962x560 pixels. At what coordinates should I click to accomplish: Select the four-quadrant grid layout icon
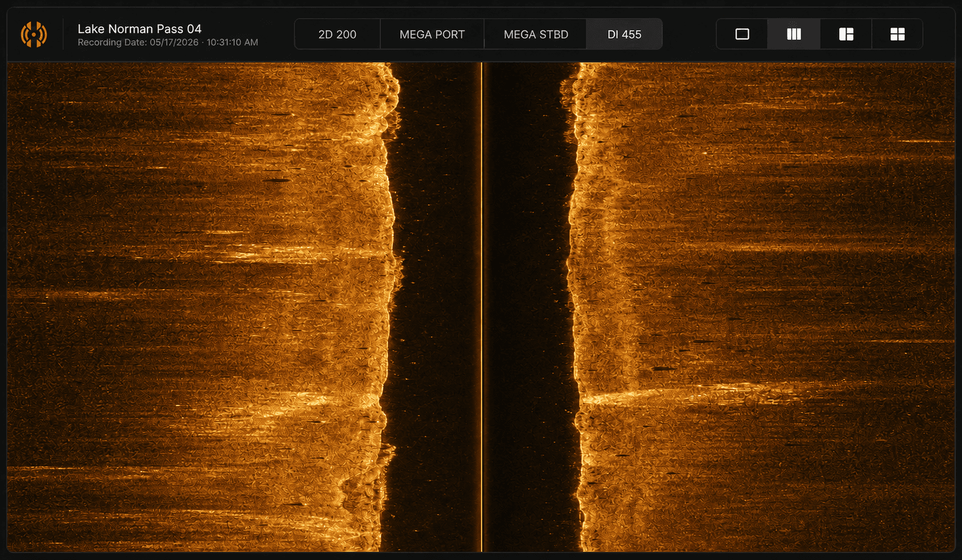pyautogui.click(x=898, y=35)
